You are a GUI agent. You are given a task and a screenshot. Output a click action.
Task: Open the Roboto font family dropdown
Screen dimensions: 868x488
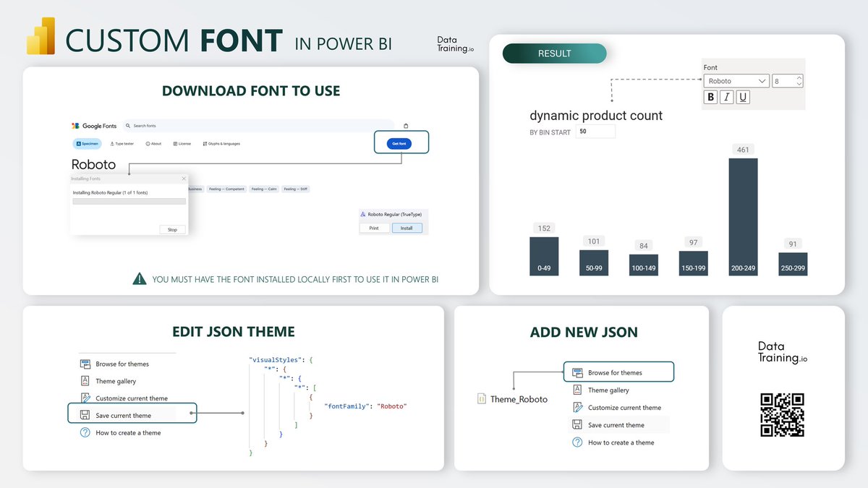pyautogui.click(x=736, y=81)
